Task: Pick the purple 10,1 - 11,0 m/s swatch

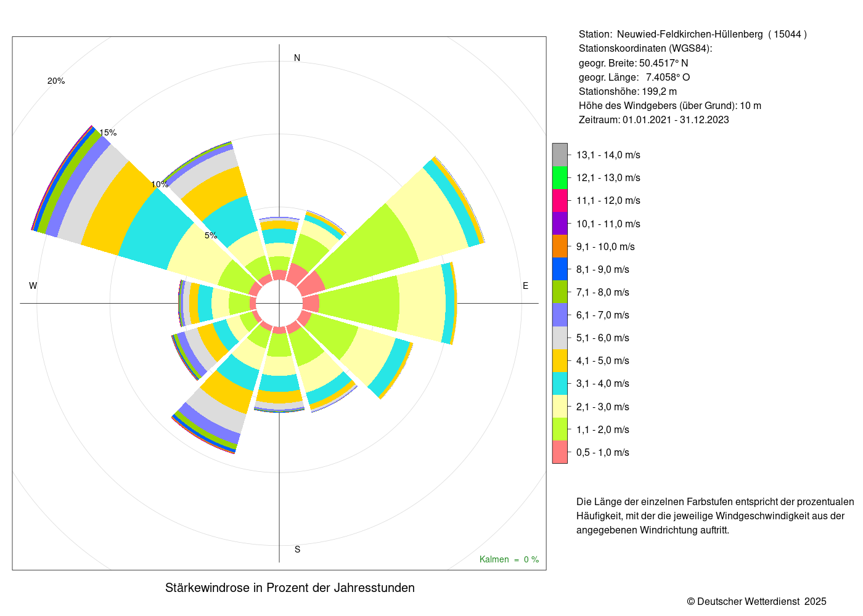Action: (x=560, y=224)
